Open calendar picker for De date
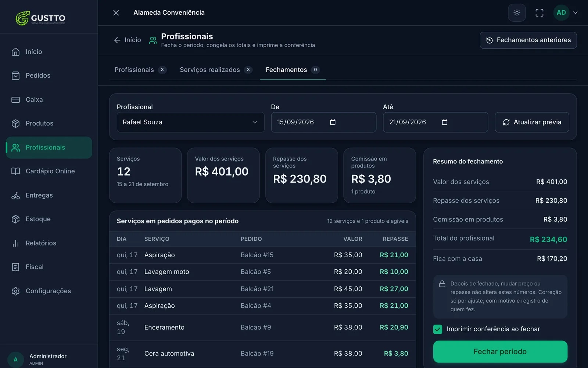The height and width of the screenshot is (368, 588). pyautogui.click(x=333, y=122)
